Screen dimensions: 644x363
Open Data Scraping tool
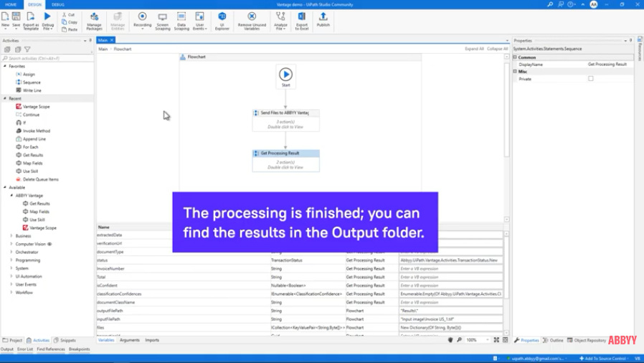[x=181, y=21]
